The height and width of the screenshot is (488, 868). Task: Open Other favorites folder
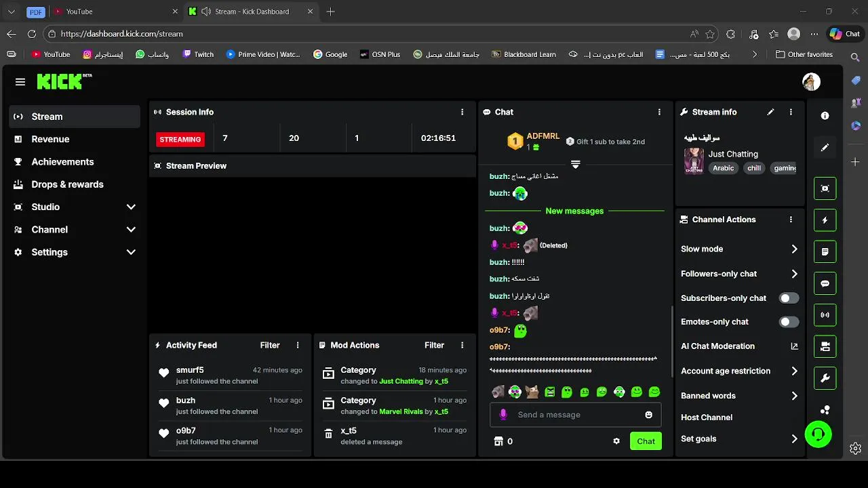(804, 54)
